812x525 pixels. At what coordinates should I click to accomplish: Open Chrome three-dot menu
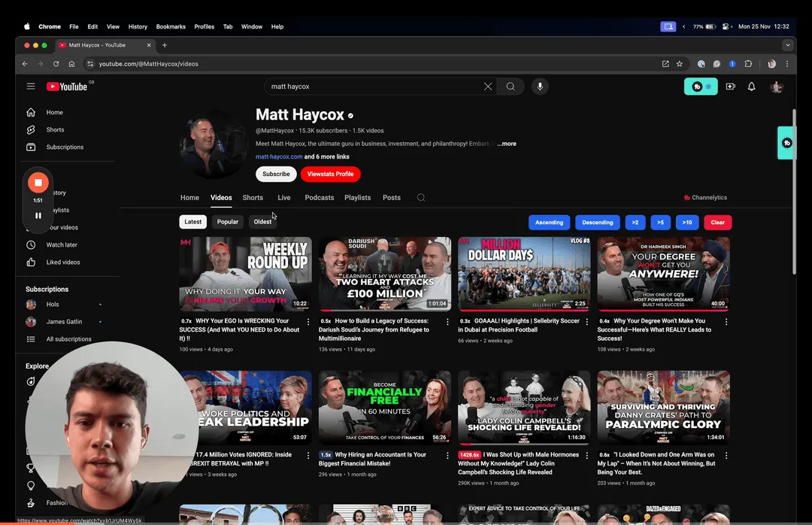pyautogui.click(x=787, y=64)
